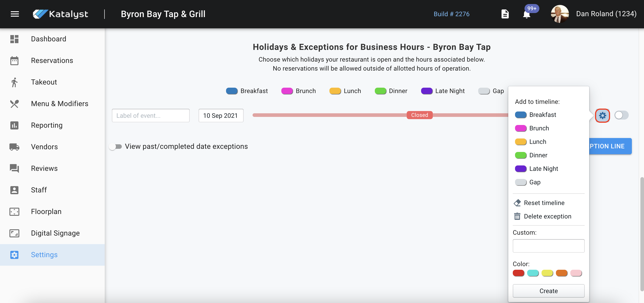This screenshot has width=644, height=303.
Task: Click the gear icon for exception options
Action: pyautogui.click(x=602, y=116)
